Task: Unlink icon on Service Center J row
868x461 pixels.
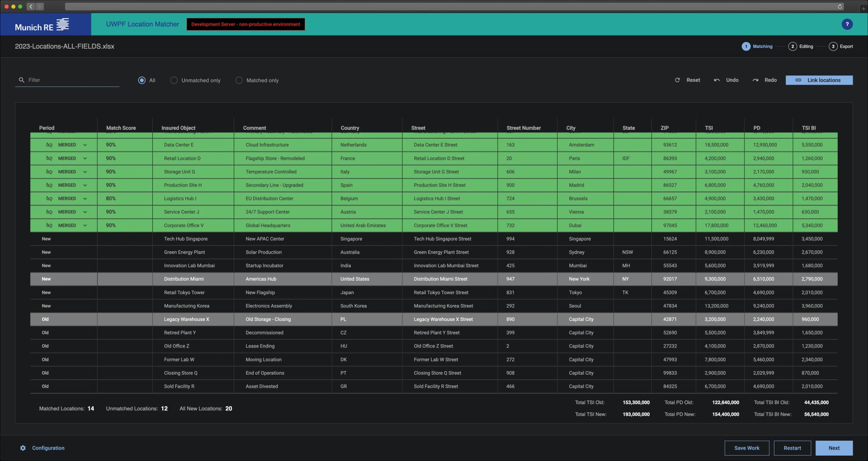Action: (x=49, y=212)
